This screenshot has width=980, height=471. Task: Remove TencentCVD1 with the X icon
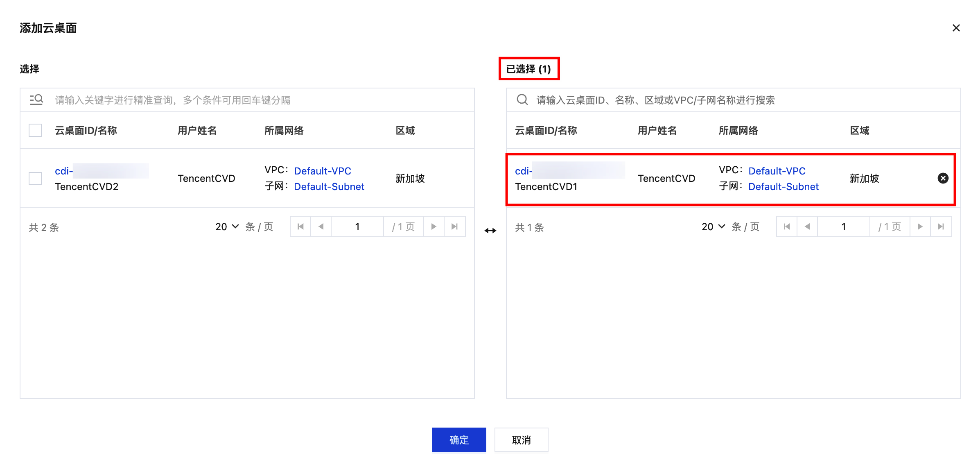(943, 178)
